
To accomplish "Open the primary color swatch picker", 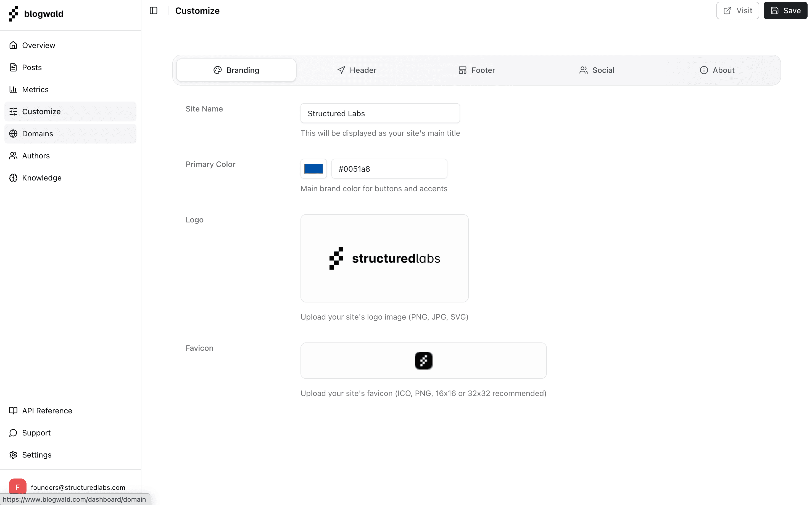I will tap(313, 169).
